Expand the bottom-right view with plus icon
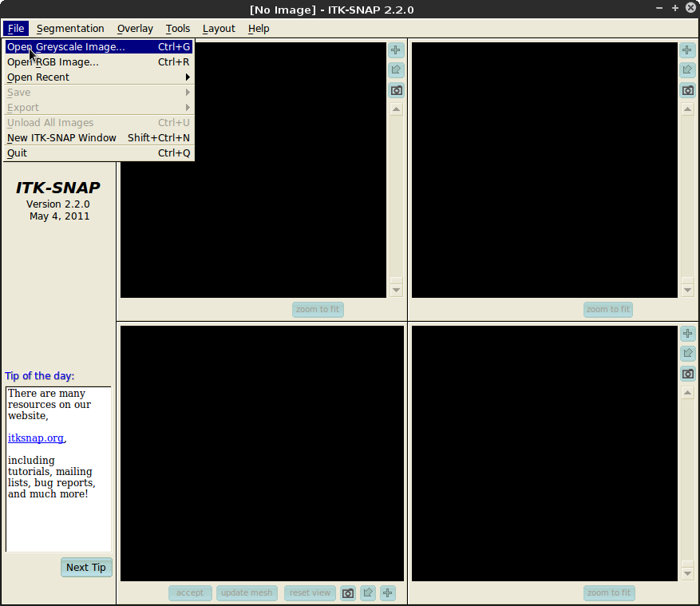700x606 pixels. 687,334
